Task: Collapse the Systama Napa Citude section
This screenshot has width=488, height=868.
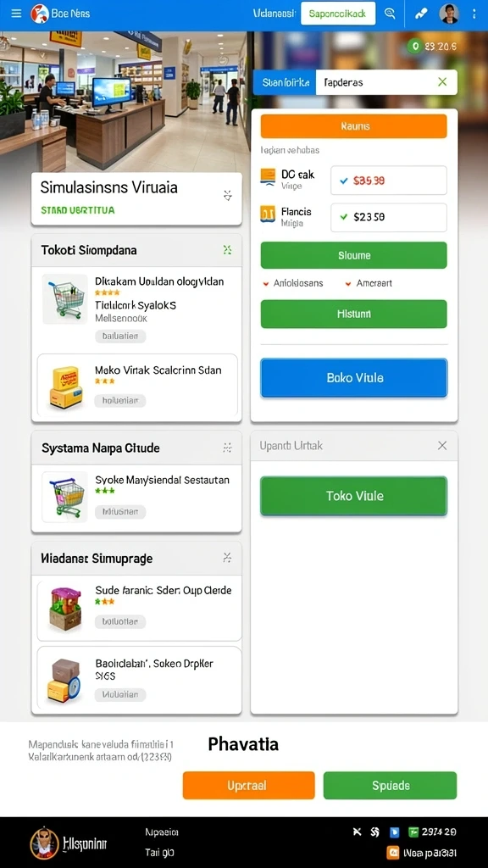Action: coord(227,448)
